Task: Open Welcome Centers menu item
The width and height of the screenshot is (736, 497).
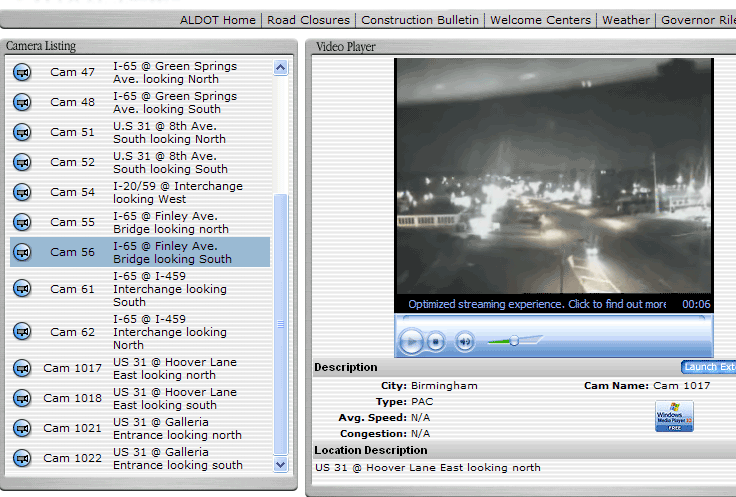Action: click(x=540, y=20)
